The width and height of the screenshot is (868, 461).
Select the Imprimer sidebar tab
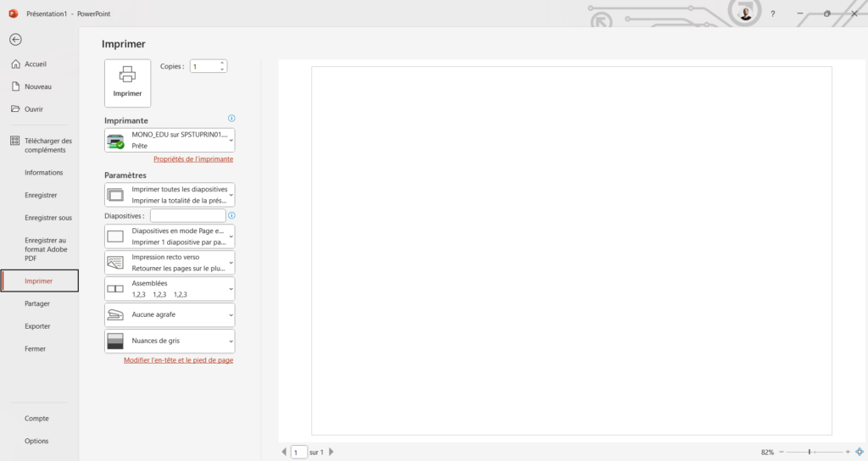click(x=40, y=281)
